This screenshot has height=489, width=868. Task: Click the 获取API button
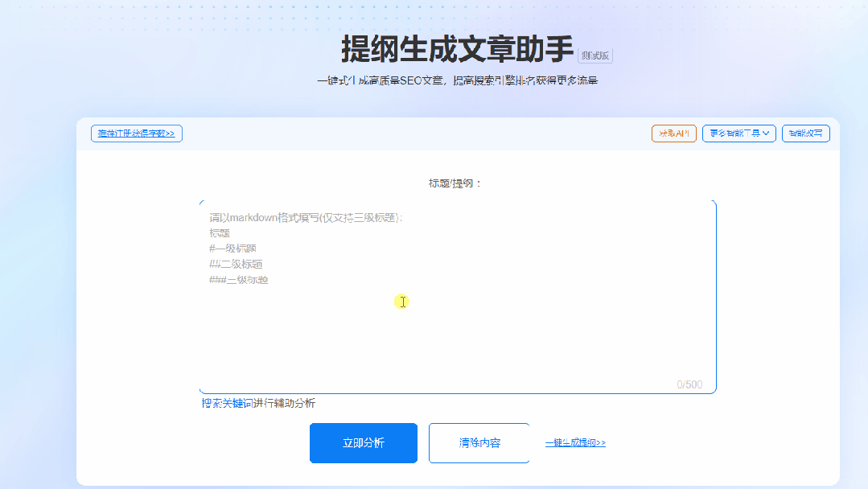pyautogui.click(x=673, y=133)
